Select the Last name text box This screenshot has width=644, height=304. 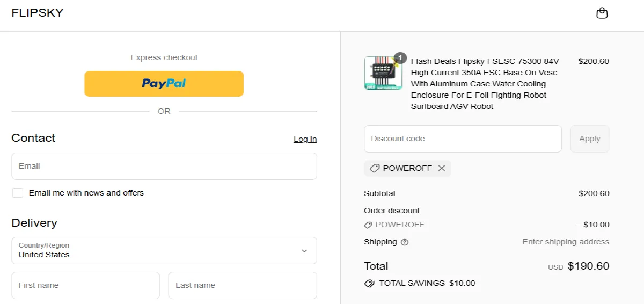pos(242,285)
